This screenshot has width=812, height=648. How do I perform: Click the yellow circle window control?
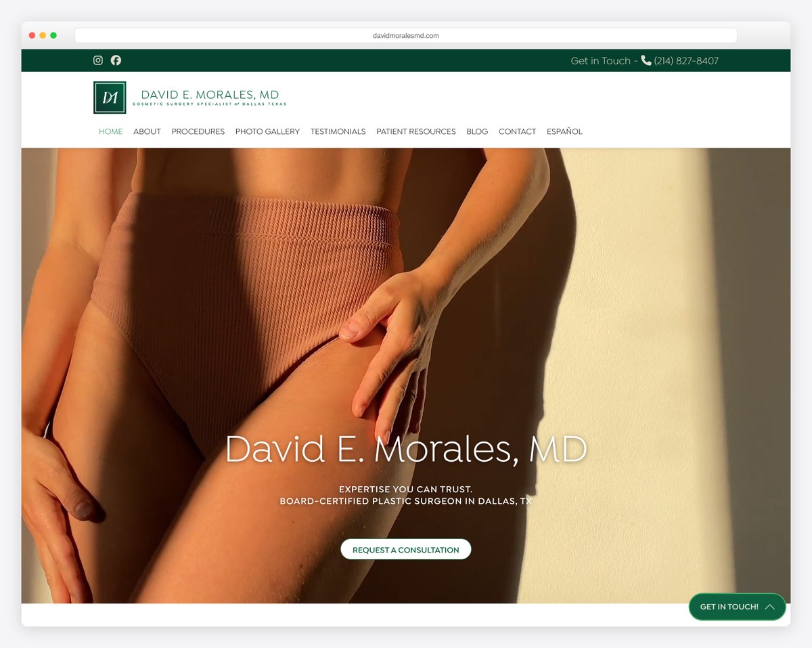pyautogui.click(x=43, y=35)
